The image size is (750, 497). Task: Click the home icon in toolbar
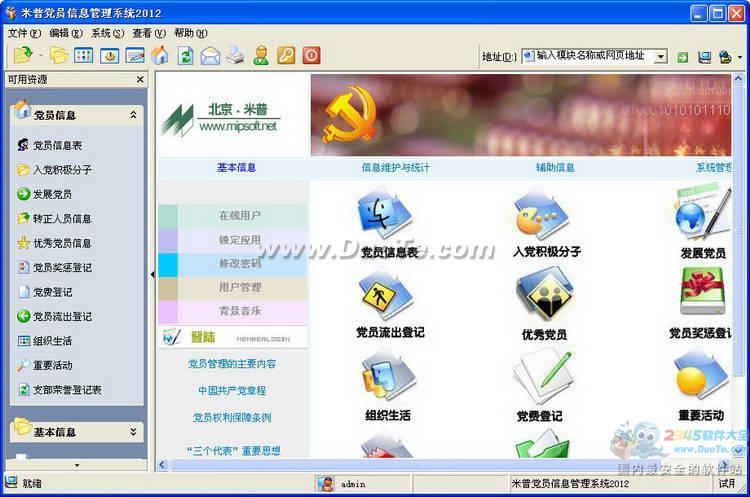[160, 56]
